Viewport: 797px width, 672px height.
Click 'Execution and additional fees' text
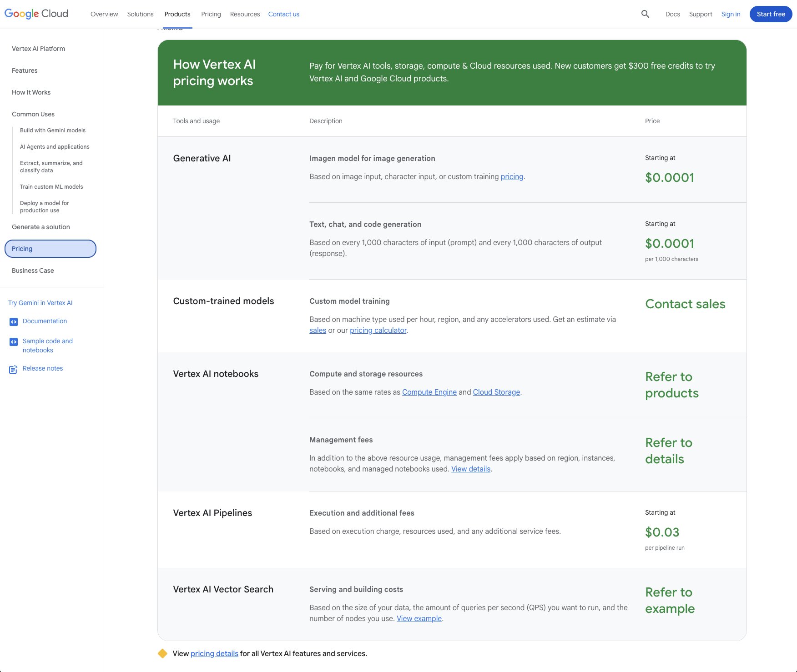click(362, 513)
